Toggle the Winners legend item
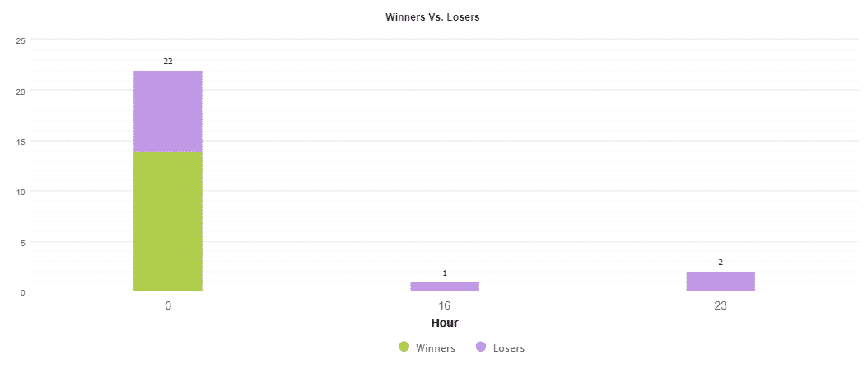 tap(427, 347)
